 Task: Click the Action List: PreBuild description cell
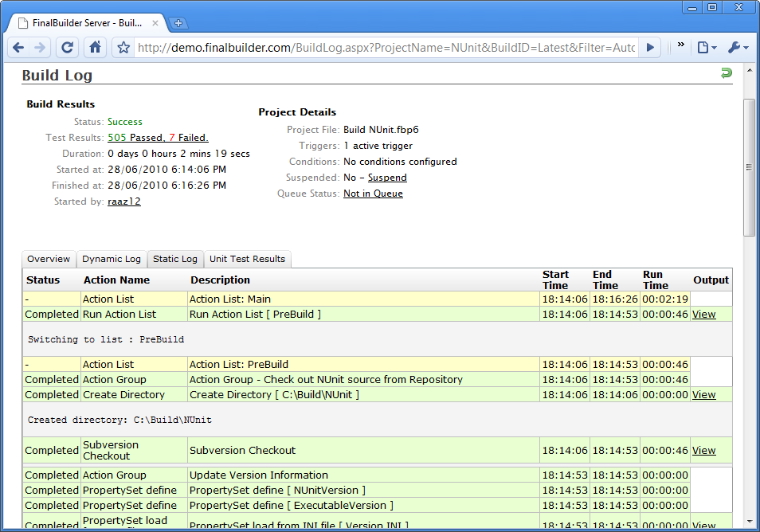click(363, 365)
